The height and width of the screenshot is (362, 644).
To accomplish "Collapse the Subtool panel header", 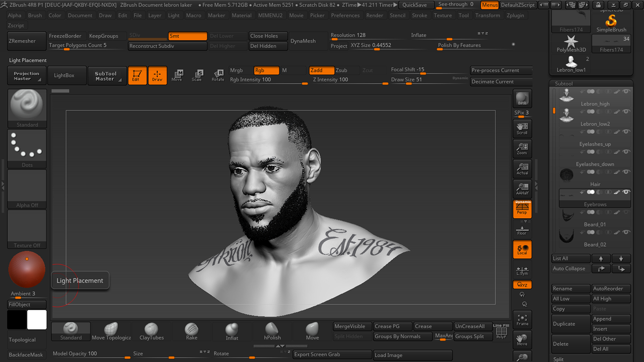I will 563,84.
